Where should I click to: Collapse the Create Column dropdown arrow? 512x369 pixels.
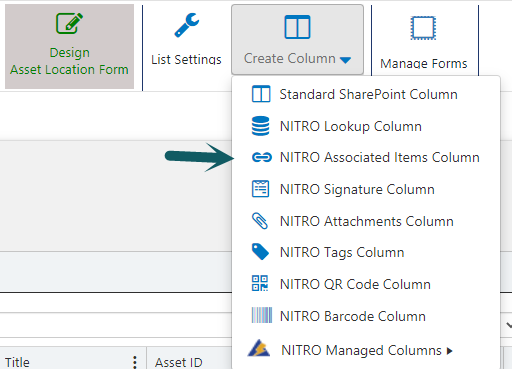pyautogui.click(x=345, y=60)
